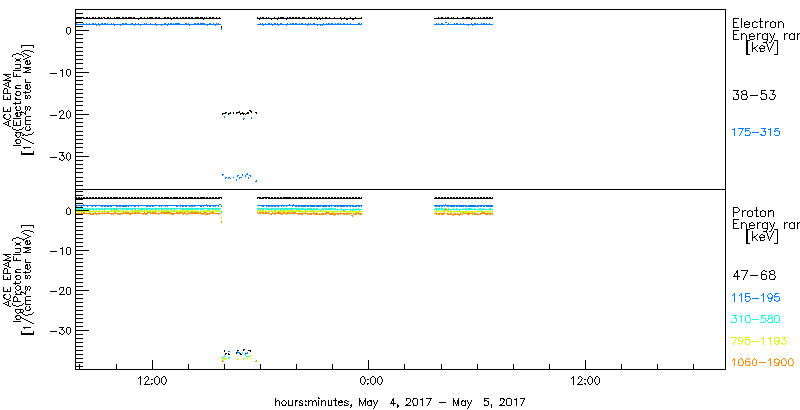Screen dimensions: 800x410
Task: Select the blue 175-315 electron energy label
Action: tap(756, 133)
